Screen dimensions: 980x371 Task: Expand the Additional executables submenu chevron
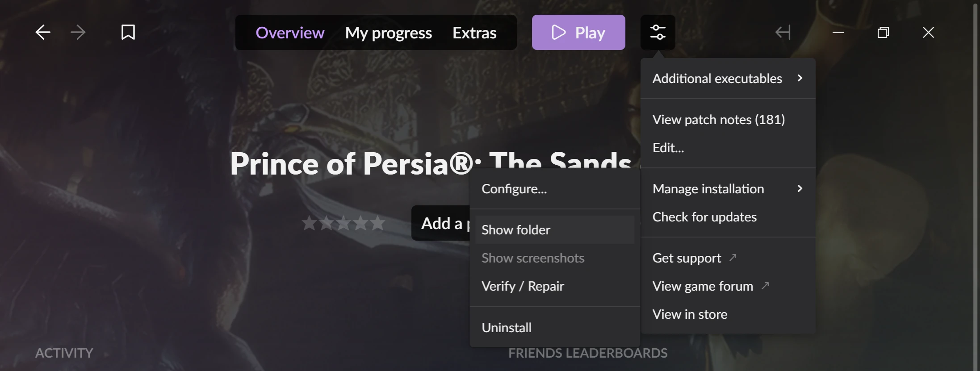[x=800, y=78]
